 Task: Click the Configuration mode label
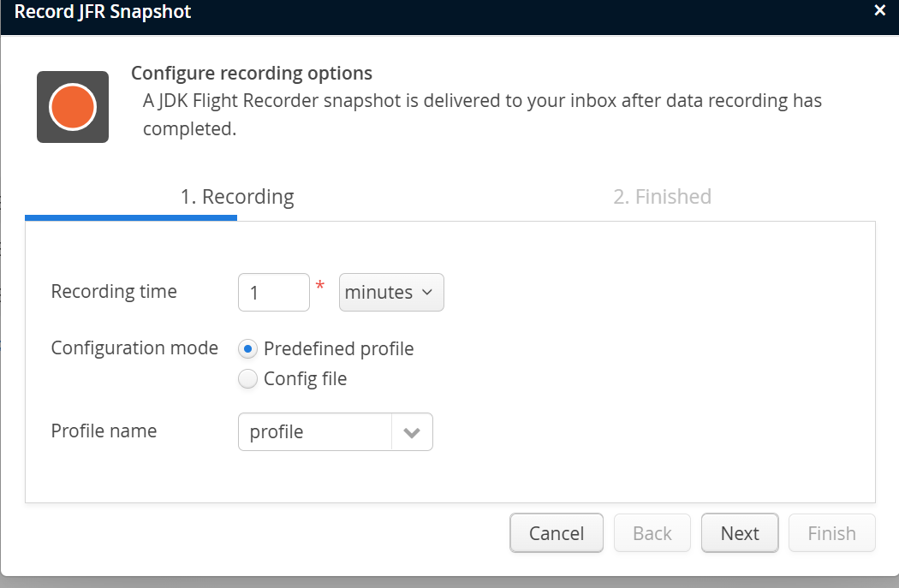pyautogui.click(x=134, y=348)
